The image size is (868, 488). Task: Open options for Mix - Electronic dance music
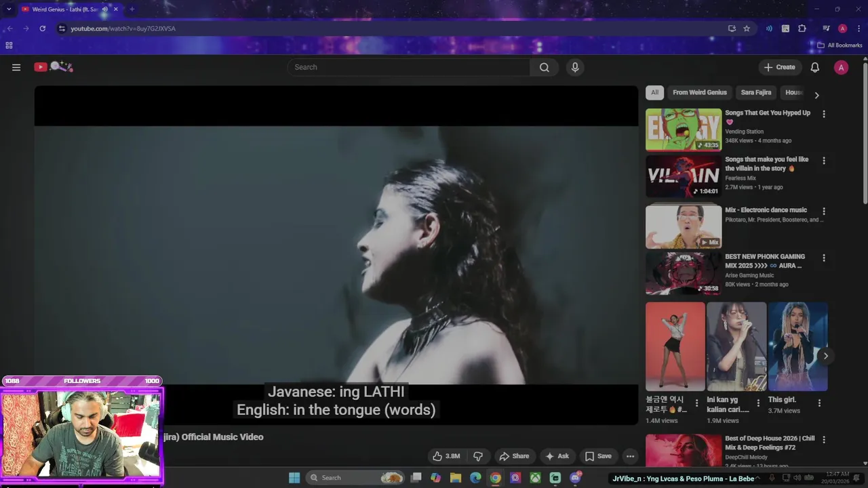[x=824, y=211]
